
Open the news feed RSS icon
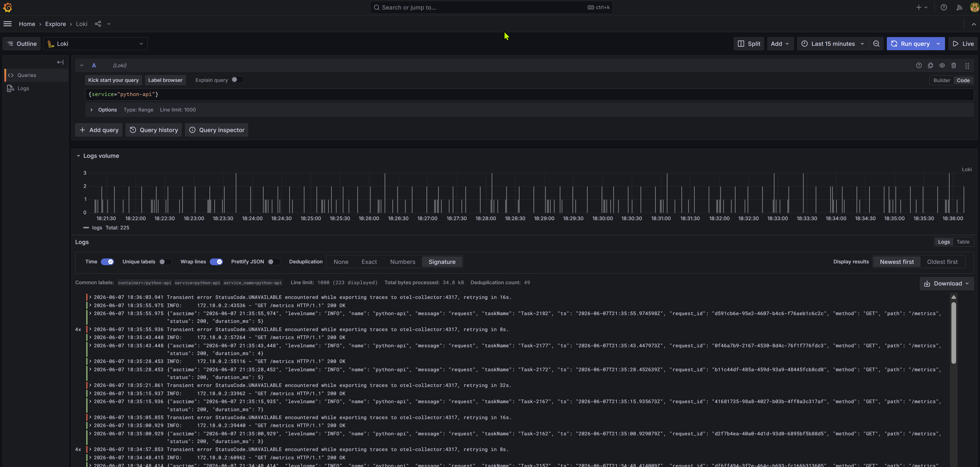click(959, 7)
